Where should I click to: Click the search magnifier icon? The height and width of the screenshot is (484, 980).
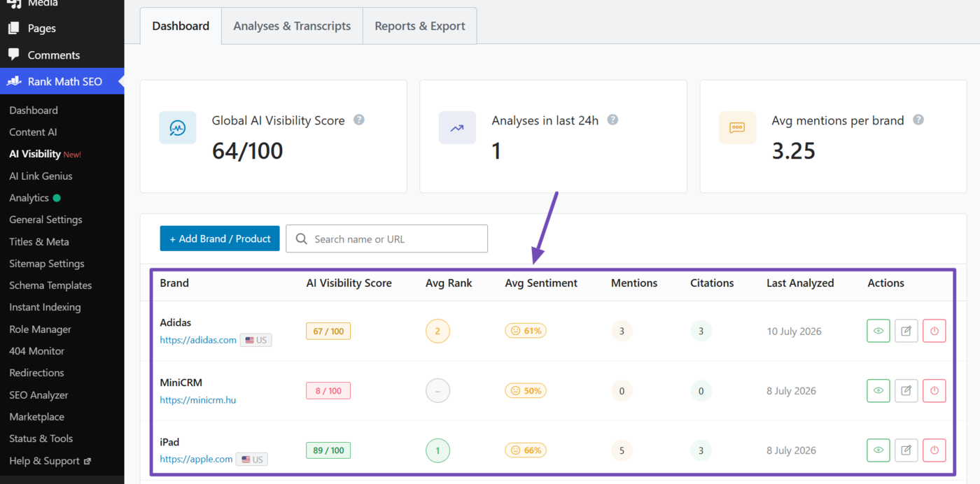tap(302, 239)
